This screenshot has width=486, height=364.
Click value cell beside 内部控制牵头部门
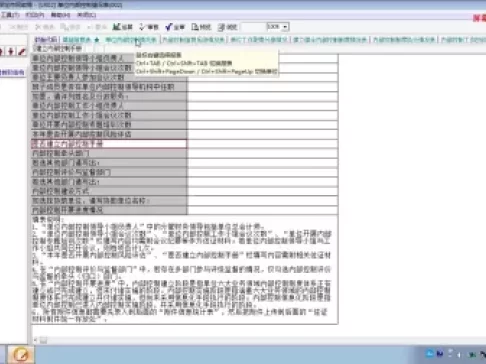(263, 153)
